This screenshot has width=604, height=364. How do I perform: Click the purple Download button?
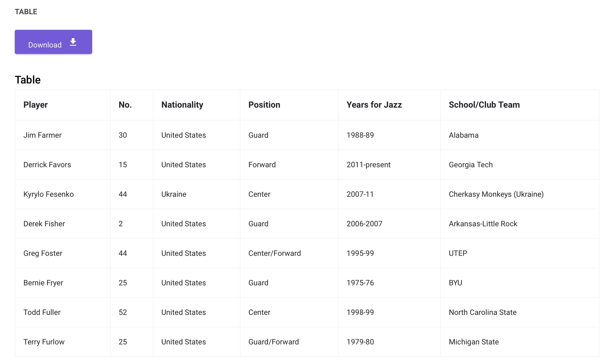53,42
